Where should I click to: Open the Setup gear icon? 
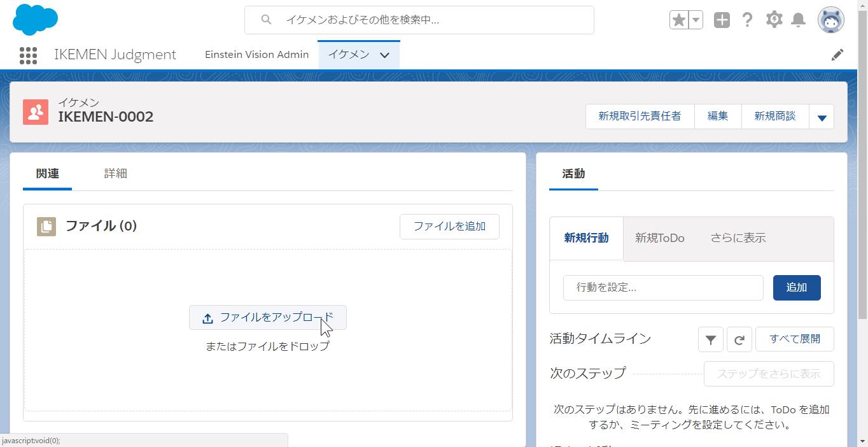tap(774, 20)
